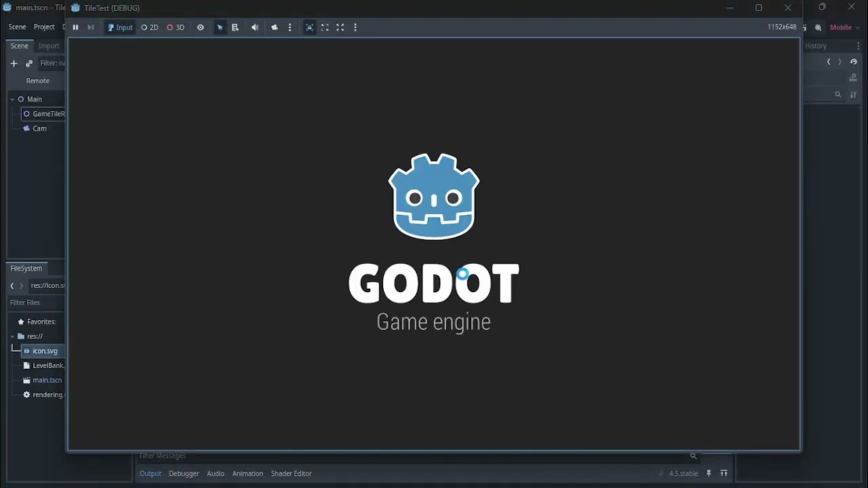The height and width of the screenshot is (488, 868).
Task: Open the Output bottom panel
Action: point(151,474)
